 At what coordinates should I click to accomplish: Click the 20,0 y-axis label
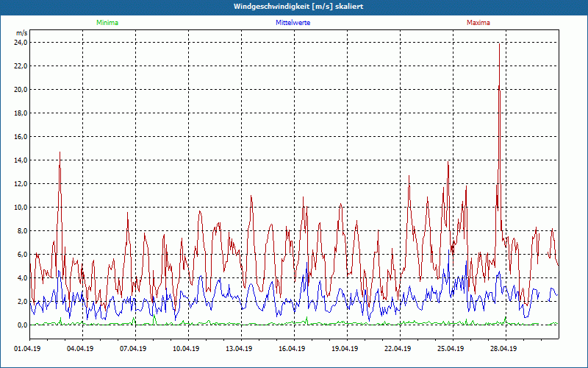(x=21, y=89)
